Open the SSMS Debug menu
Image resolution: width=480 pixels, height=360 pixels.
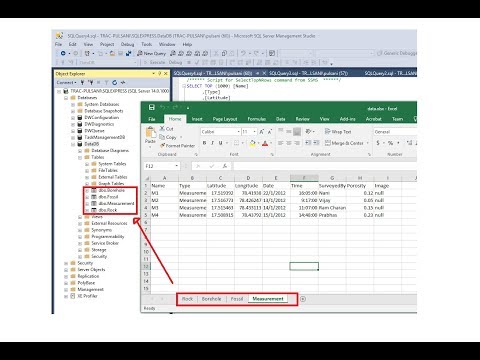pyautogui.click(x=127, y=44)
